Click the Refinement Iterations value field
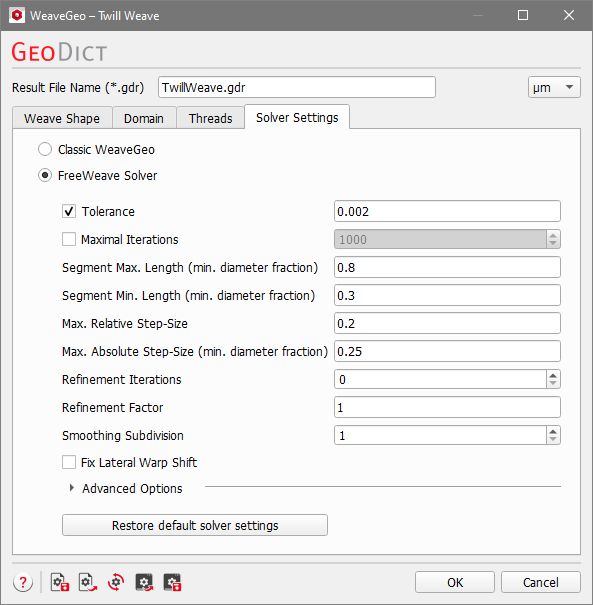Viewport: 593px width, 605px height. tap(440, 379)
